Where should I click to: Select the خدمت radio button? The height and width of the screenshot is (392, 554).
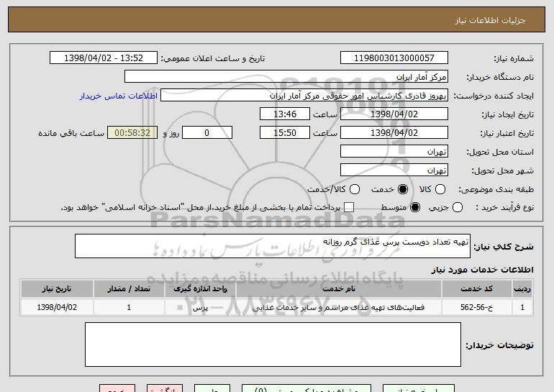(402, 190)
